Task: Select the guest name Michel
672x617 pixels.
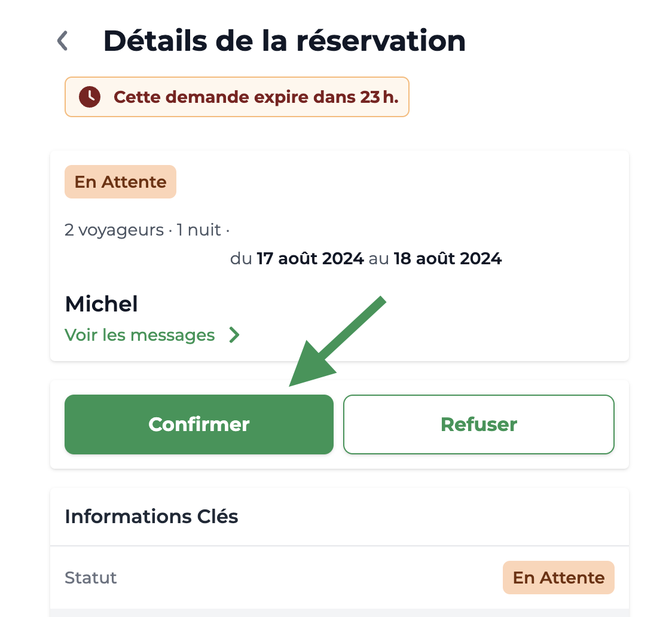Action: click(x=102, y=304)
